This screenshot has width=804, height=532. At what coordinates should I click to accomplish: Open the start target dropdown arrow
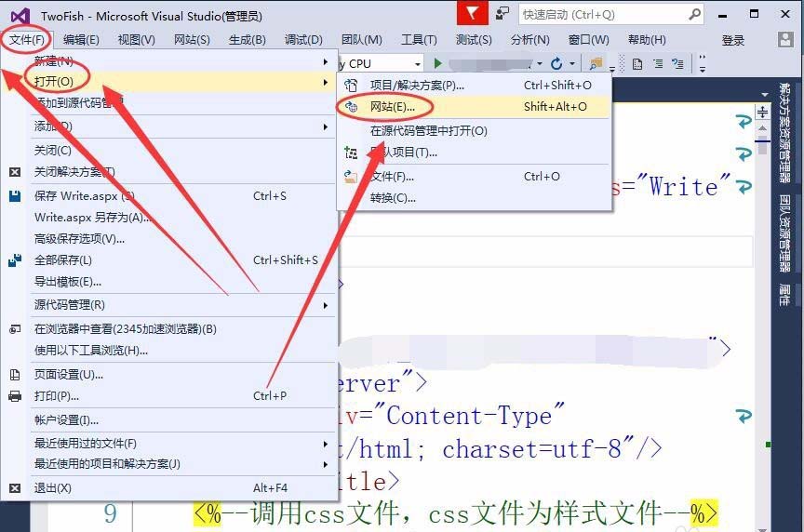click(x=540, y=63)
